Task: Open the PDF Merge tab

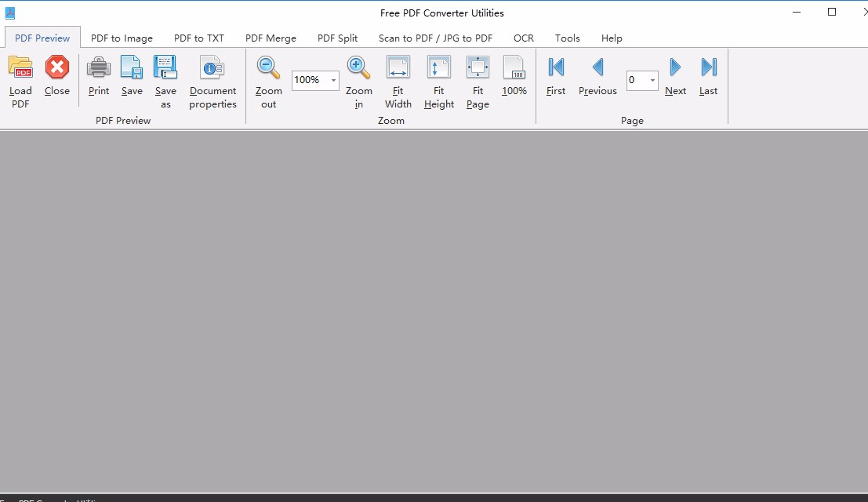Action: pyautogui.click(x=271, y=38)
